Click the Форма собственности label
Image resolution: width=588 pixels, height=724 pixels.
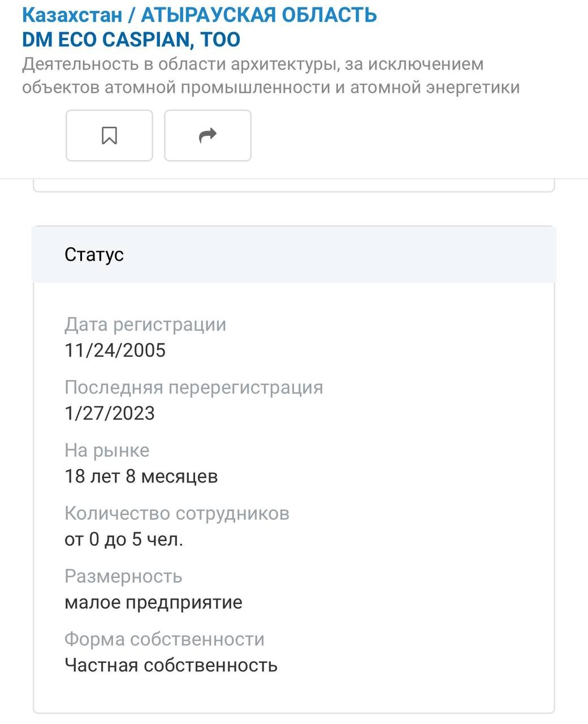click(x=165, y=639)
